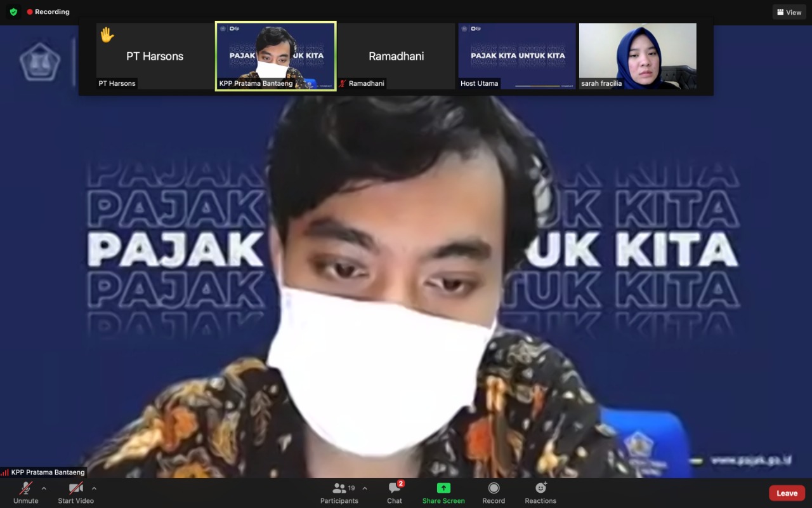The height and width of the screenshot is (508, 812).
Task: Unmute the microphone
Action: point(26,488)
